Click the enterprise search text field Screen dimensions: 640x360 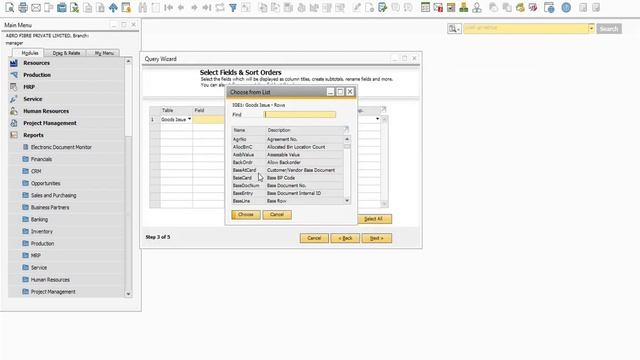tap(526, 28)
